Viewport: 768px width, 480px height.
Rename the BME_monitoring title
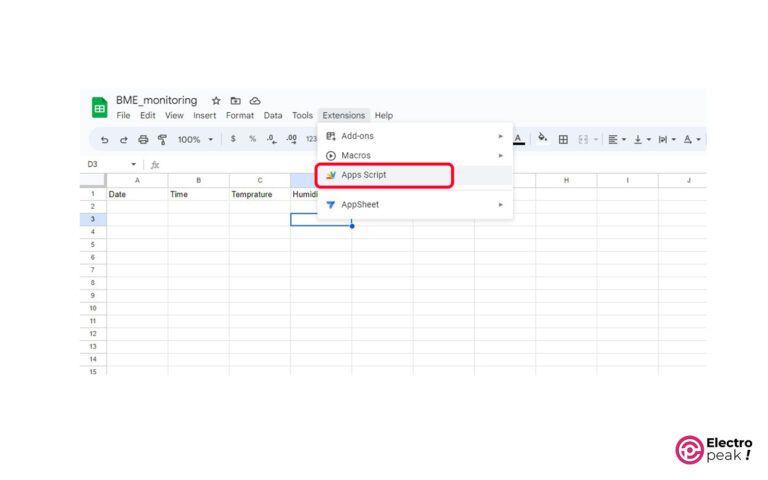coord(157,100)
